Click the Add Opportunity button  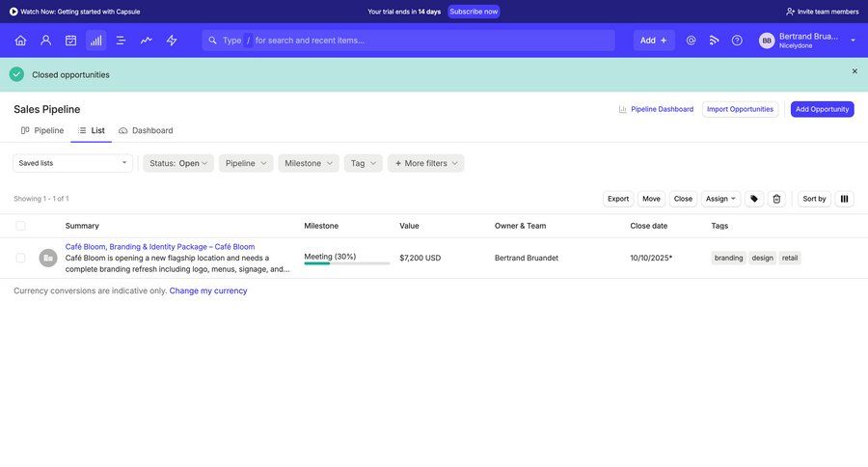point(822,109)
